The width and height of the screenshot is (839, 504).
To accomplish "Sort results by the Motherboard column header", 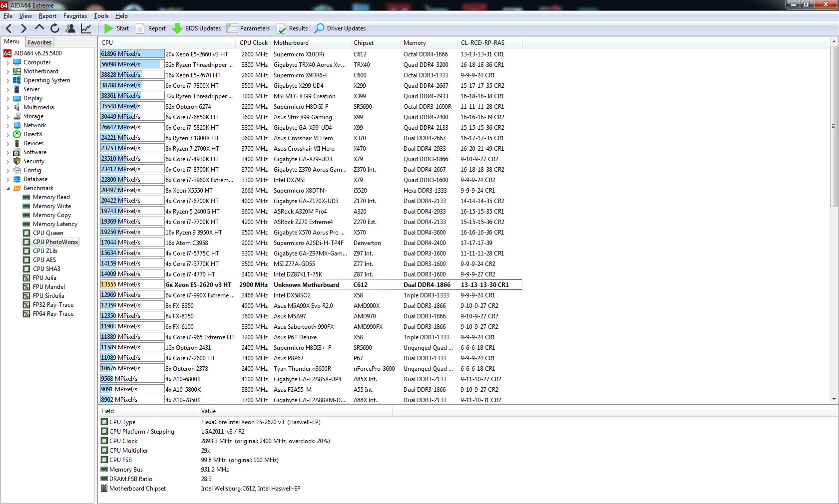I will pos(310,43).
